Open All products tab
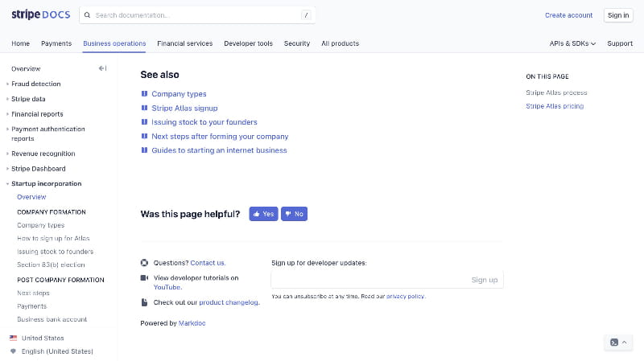Image resolution: width=644 pixels, height=361 pixels. [340, 43]
